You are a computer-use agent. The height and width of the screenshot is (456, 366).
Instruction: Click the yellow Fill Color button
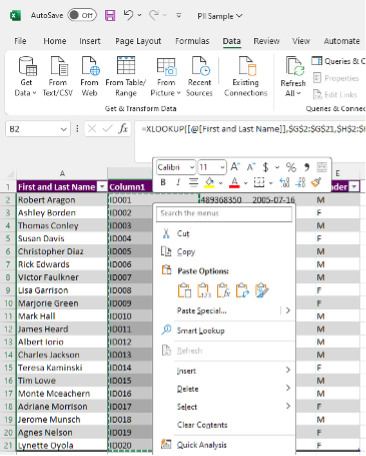pos(210,182)
